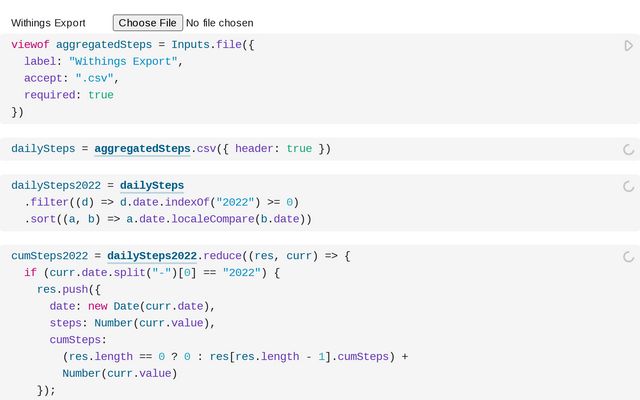The image size is (640, 400).
Task: Follow the underlined aggregatedSteps reference
Action: (142, 149)
